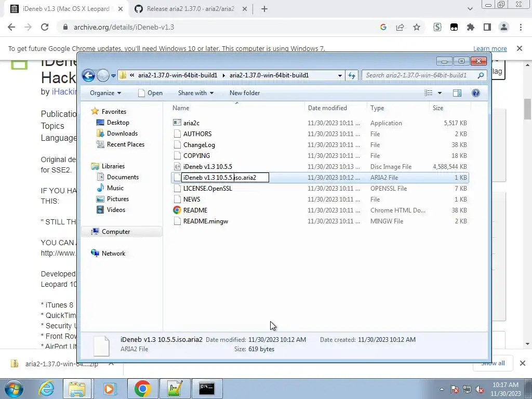The image size is (532, 399).
Task: Go back in Explorer window
Action: pos(88,75)
